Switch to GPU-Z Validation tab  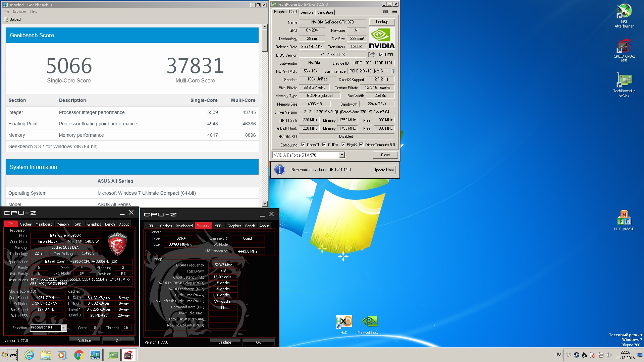click(325, 12)
